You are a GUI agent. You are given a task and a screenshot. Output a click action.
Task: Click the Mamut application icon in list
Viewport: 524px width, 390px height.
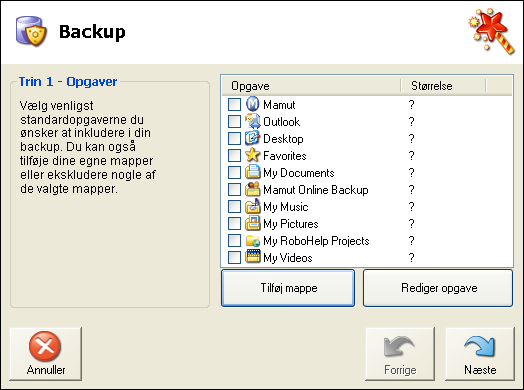point(253,104)
